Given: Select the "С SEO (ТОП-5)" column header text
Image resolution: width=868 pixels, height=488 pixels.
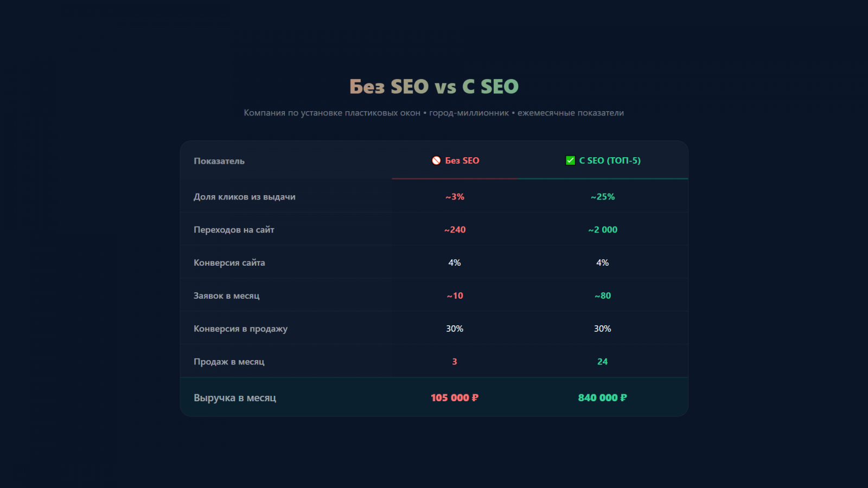Looking at the screenshot, I should point(610,160).
